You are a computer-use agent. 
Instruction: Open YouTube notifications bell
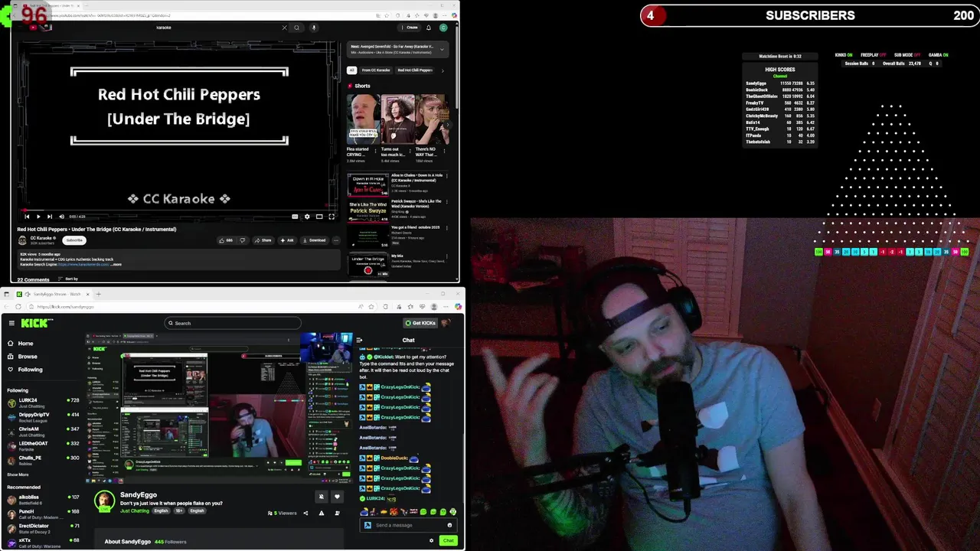tap(428, 28)
